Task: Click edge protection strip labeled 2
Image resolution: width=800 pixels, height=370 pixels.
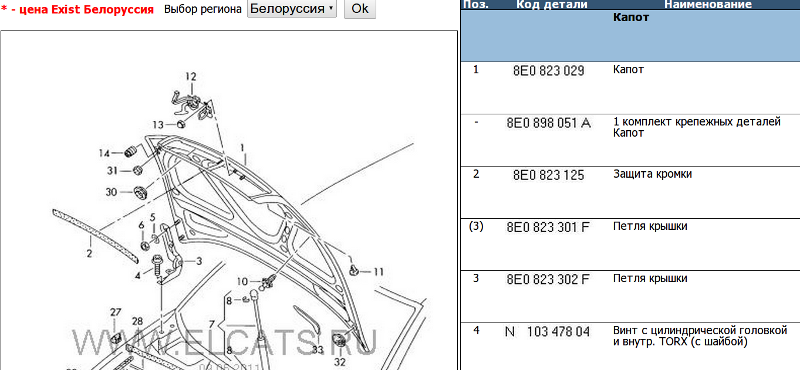Action: (x=95, y=236)
